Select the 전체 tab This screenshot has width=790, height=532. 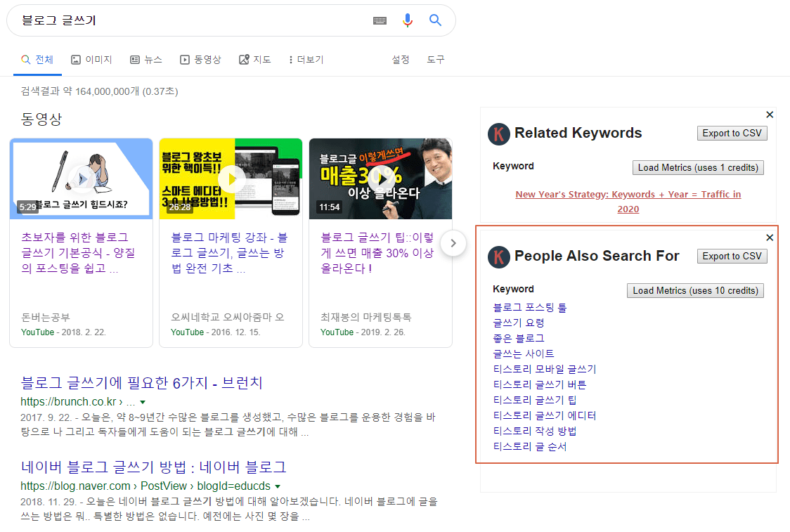tap(37, 60)
